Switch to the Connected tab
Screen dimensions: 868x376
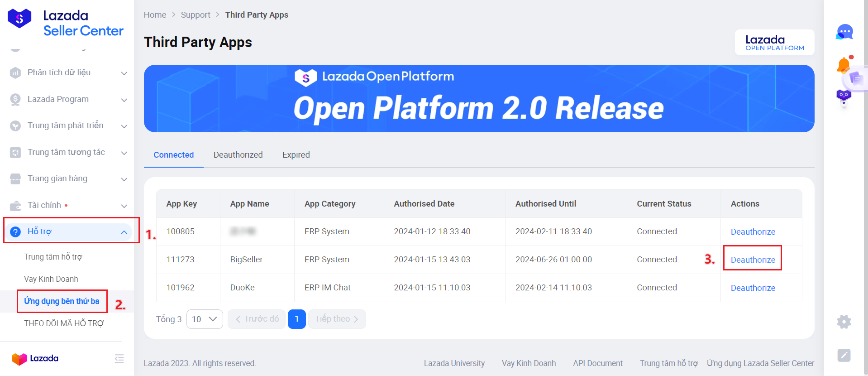(x=174, y=155)
